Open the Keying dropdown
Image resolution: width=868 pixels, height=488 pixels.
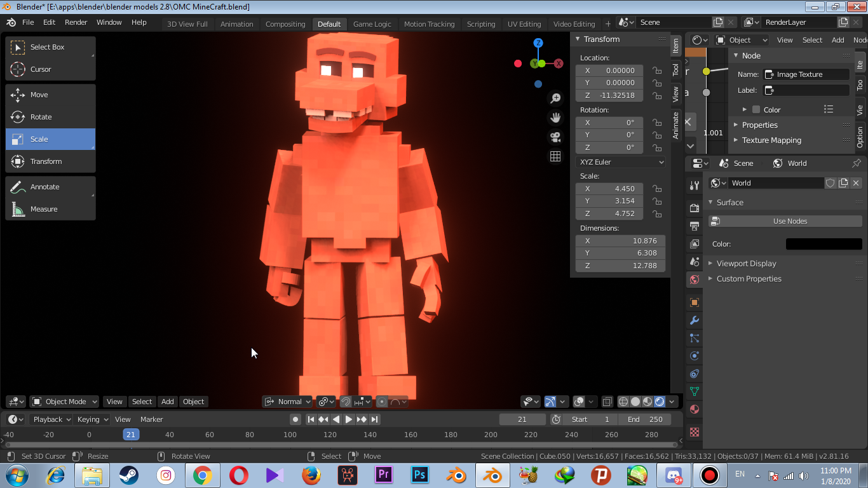92,419
